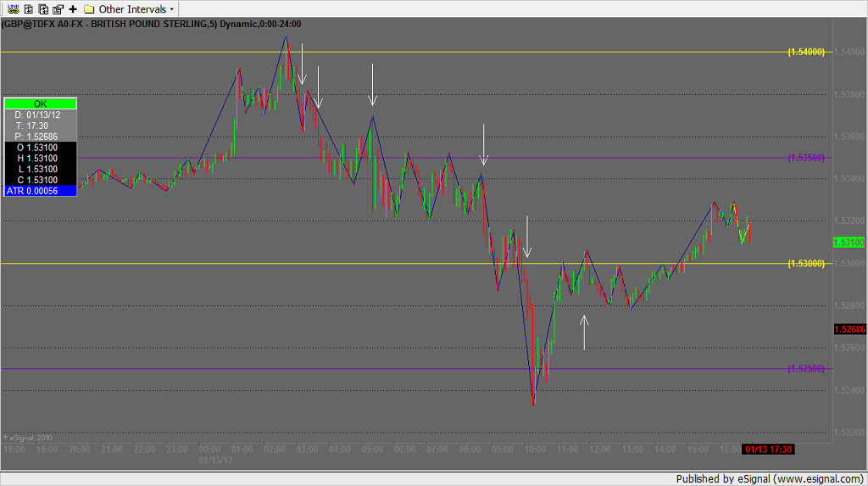Image resolution: width=868 pixels, height=486 pixels.
Task: Click the green 1.53100 current price marker
Action: [849, 243]
